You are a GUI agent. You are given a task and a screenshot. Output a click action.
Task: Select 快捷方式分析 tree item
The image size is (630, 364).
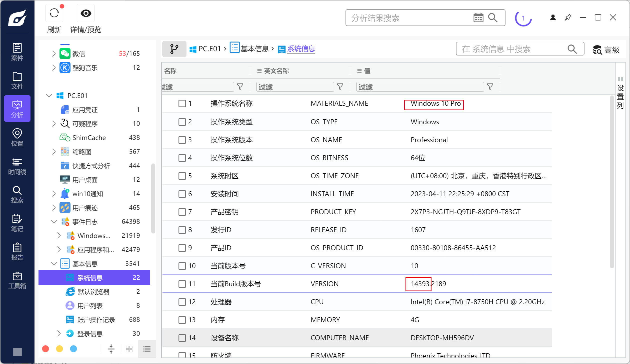click(x=94, y=165)
